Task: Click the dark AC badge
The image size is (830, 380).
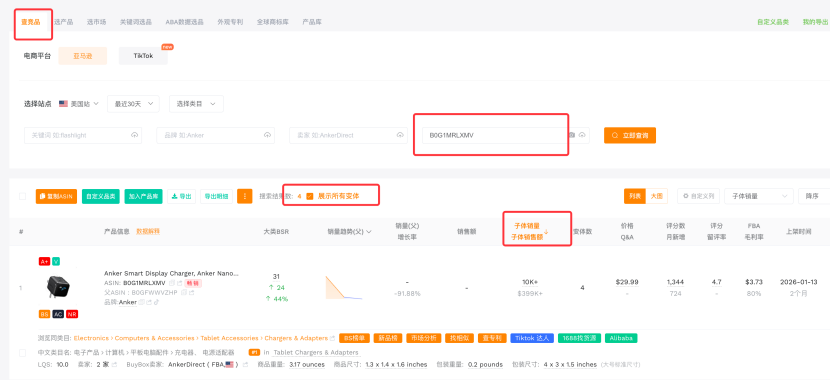Action: (58, 314)
